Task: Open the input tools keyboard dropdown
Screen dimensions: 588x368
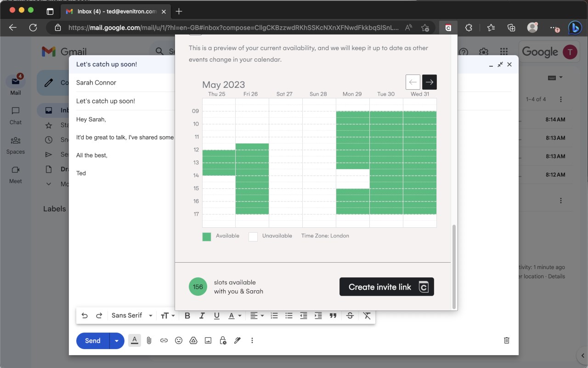Action: tap(555, 78)
